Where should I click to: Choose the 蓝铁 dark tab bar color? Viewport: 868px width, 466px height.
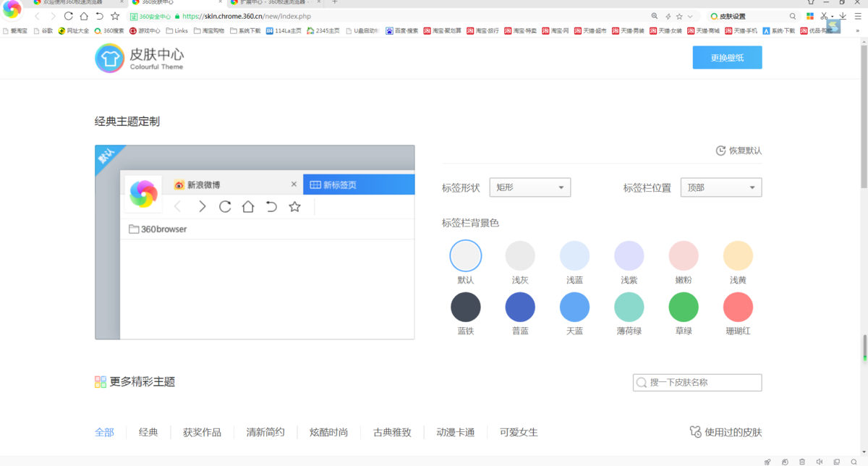(465, 308)
